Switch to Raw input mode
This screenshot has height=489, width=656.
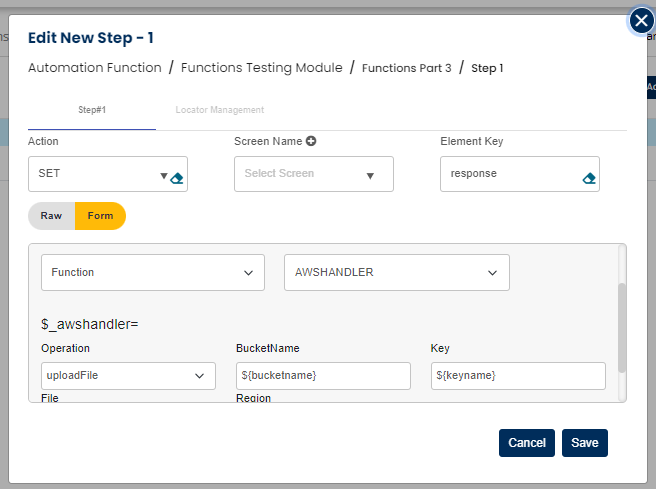[51, 216]
